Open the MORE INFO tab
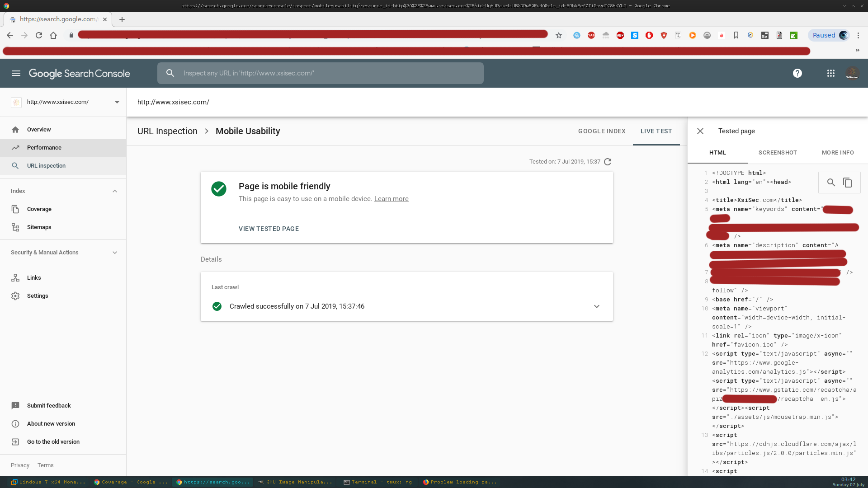 (x=838, y=153)
